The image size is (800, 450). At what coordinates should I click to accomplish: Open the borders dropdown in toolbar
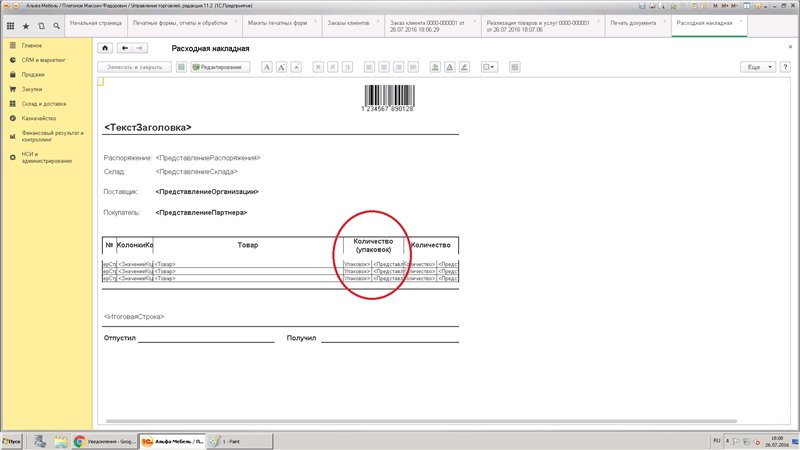(489, 67)
